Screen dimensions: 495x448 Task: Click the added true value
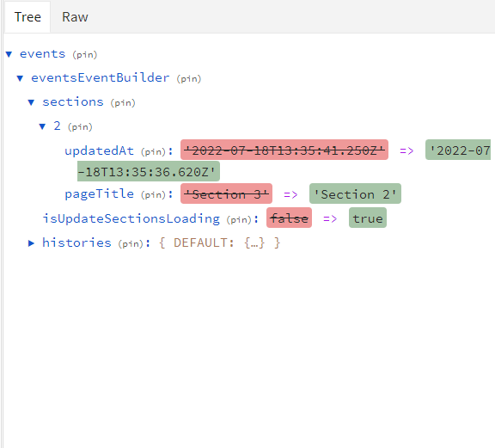coord(368,218)
